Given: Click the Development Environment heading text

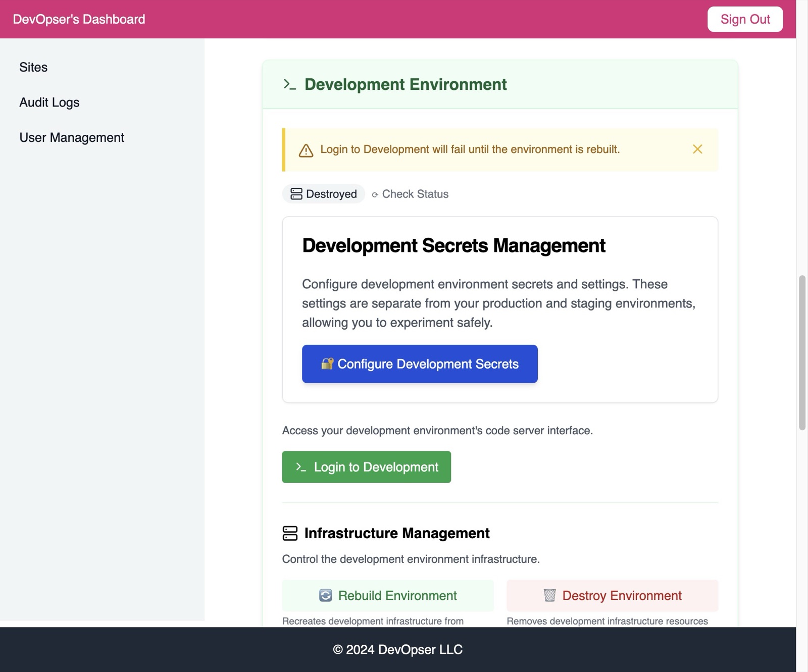Looking at the screenshot, I should (x=406, y=84).
